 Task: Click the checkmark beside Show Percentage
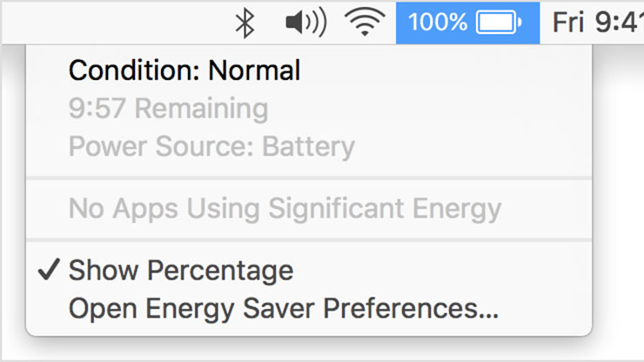49,271
